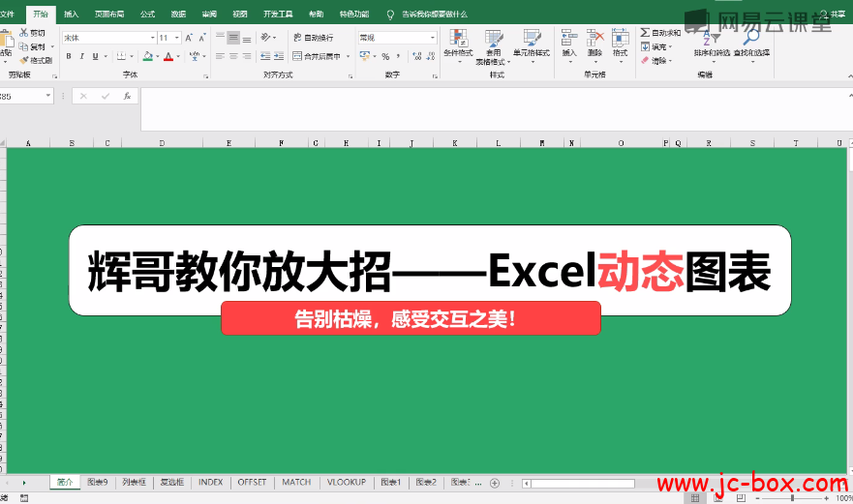853x504 pixels.
Task: Switch to the 开发工具 ribbon tab
Action: pos(278,15)
